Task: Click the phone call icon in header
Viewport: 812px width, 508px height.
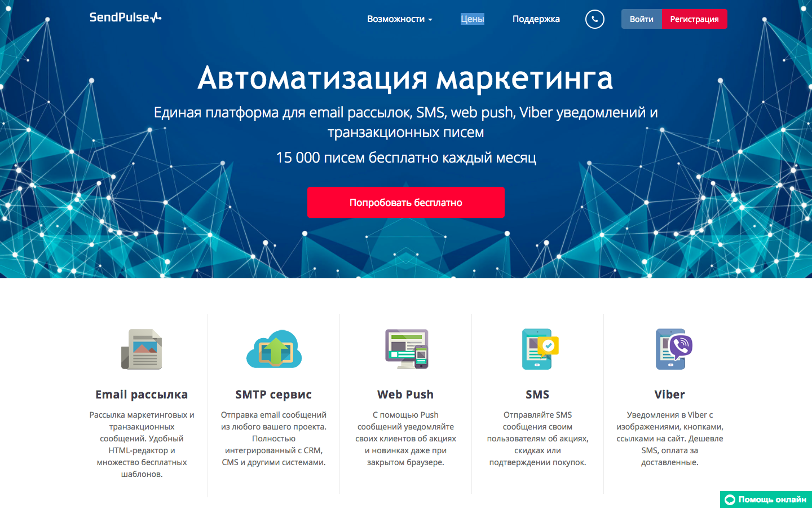Action: tap(594, 19)
